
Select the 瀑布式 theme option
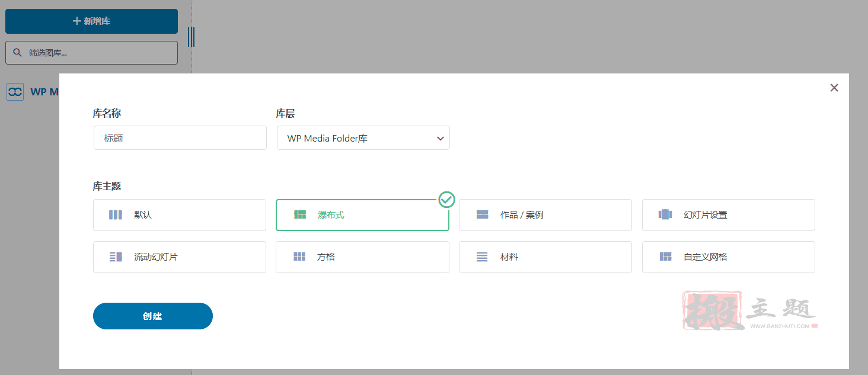[362, 215]
